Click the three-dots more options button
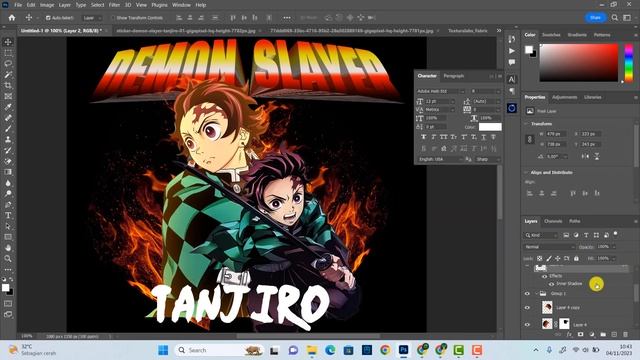Viewport: 640px width, 360px height. point(287,18)
